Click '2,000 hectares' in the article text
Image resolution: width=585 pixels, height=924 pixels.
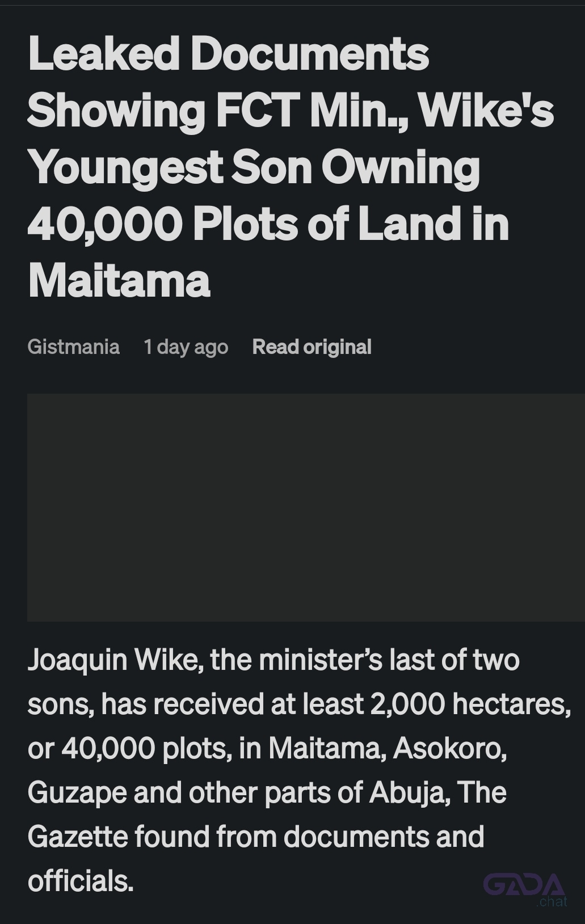click(470, 704)
